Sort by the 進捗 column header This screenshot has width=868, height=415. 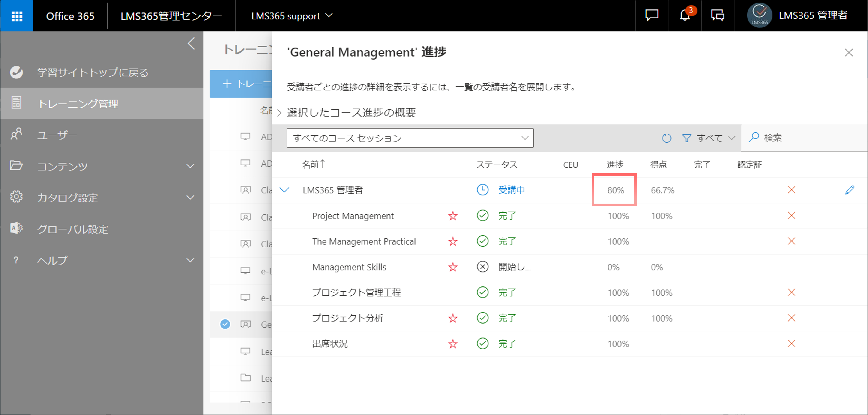pyautogui.click(x=615, y=165)
